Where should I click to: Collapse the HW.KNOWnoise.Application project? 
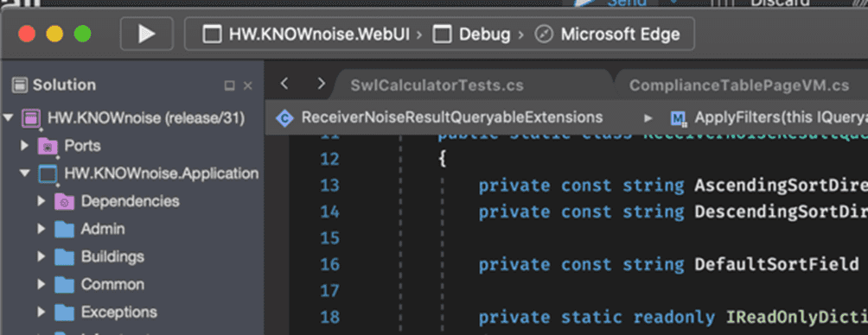tap(24, 173)
